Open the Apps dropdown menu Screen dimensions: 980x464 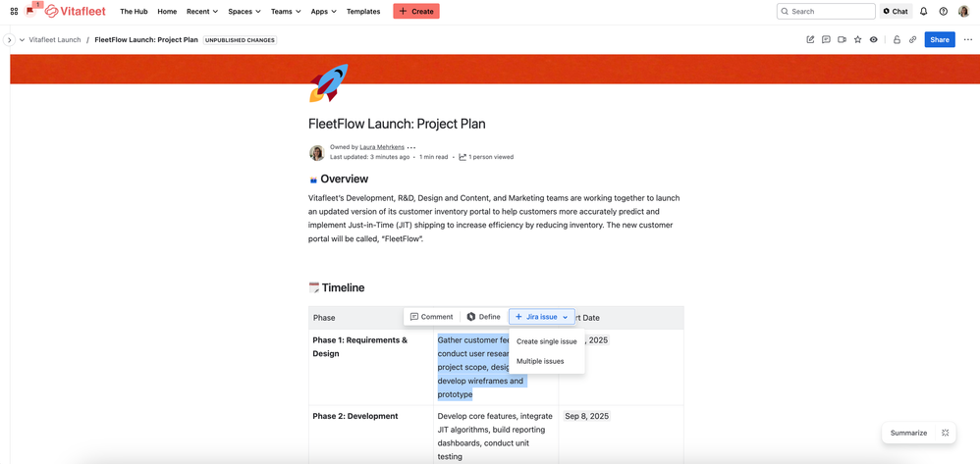(x=324, y=11)
